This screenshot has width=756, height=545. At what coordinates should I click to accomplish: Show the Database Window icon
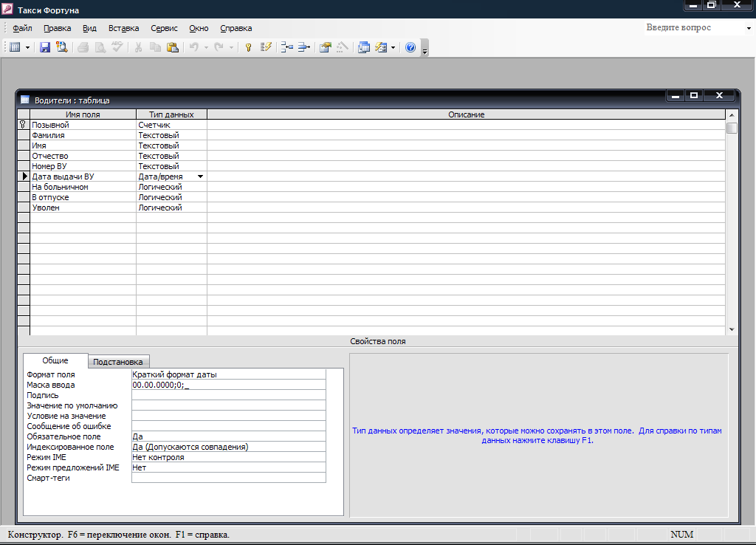[x=364, y=47]
